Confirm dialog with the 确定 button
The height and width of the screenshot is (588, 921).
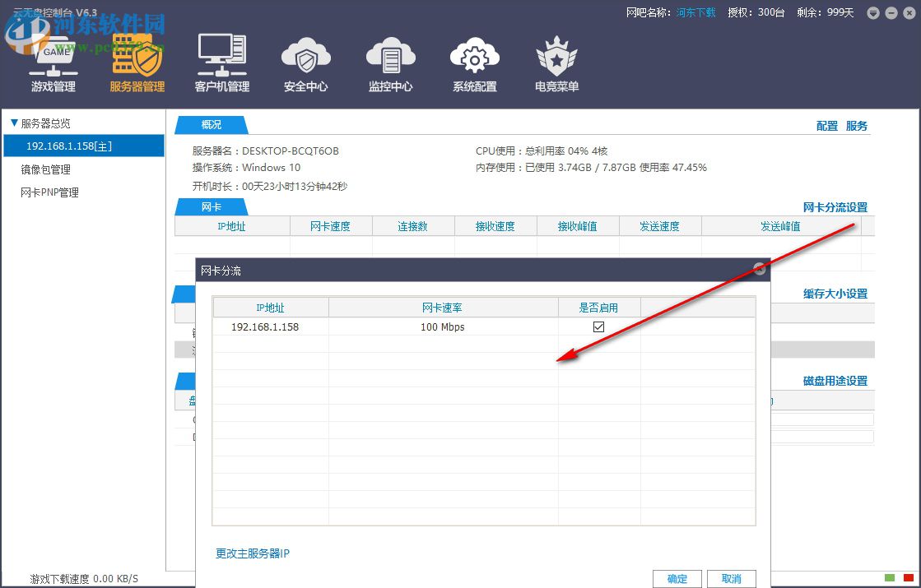pos(677,578)
